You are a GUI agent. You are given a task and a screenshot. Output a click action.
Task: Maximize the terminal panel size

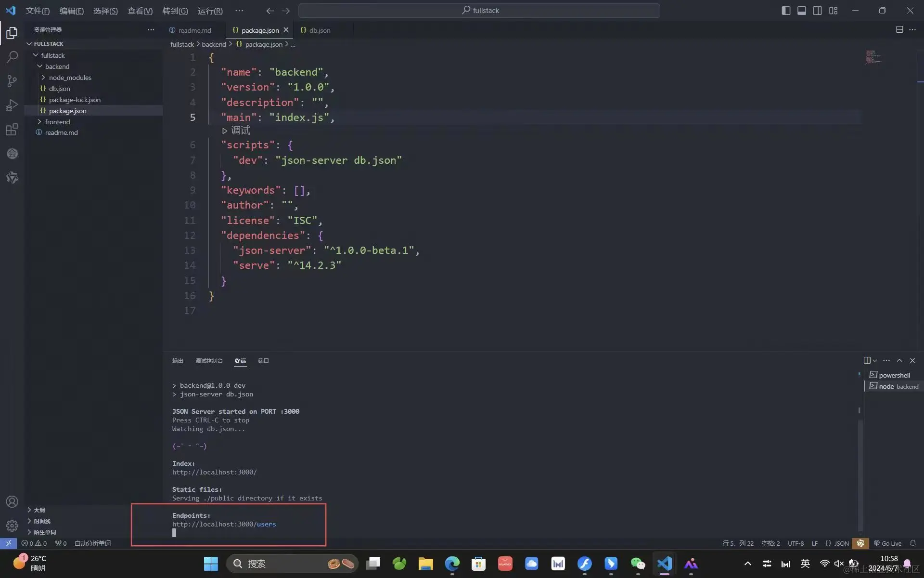(x=899, y=360)
